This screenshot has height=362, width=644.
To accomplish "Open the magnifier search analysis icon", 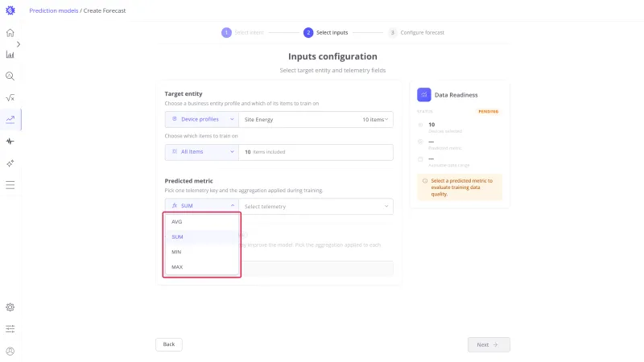I will (10, 76).
